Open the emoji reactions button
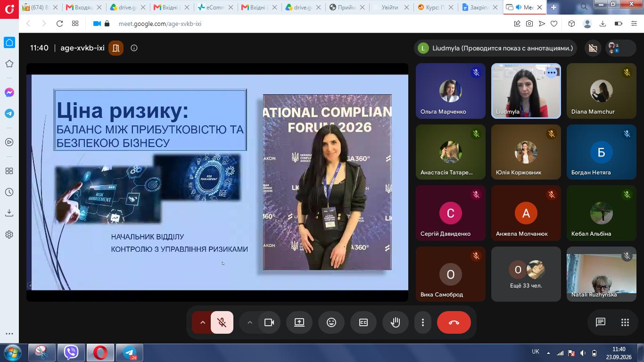Screen dimensions: 644x362 click(x=331, y=322)
